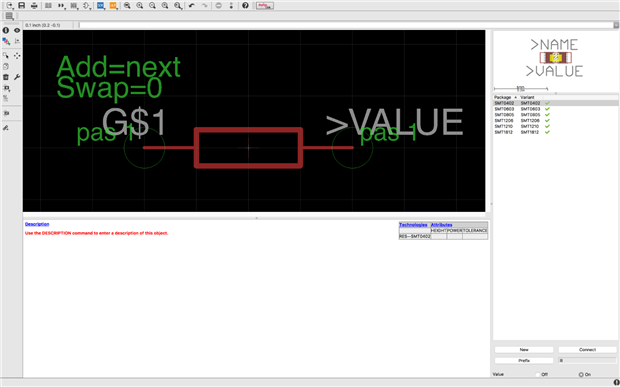The height and width of the screenshot is (387, 620).
Task: Open the blue SCH button dropdown
Action: [x=101, y=6]
